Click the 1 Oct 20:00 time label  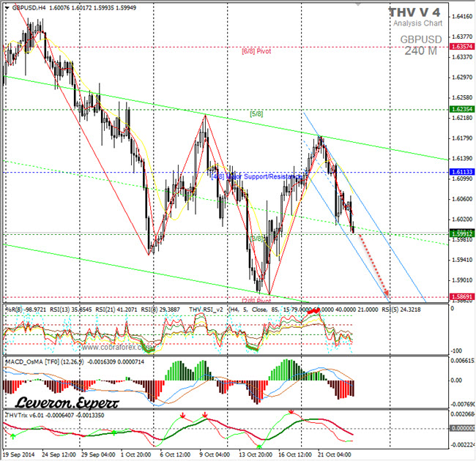[135, 454]
